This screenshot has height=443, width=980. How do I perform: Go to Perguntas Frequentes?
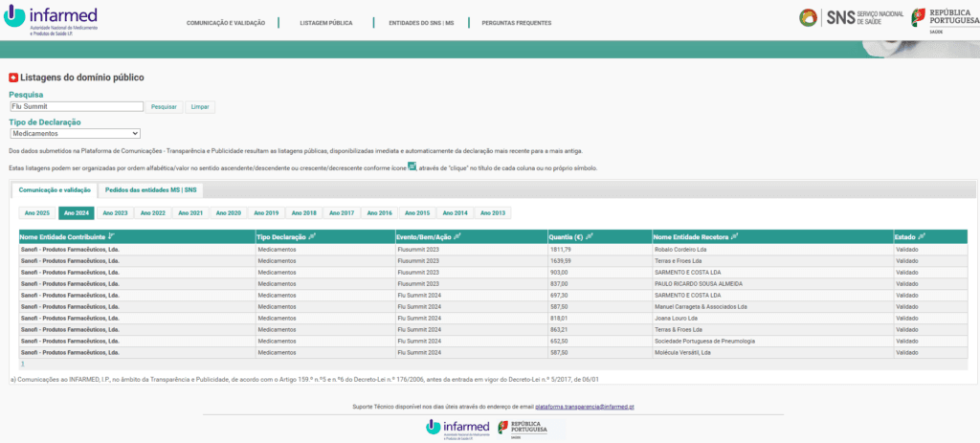click(x=516, y=22)
